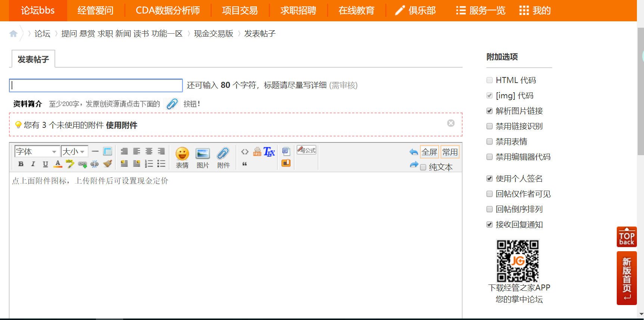Open the 字体 font dropdown

[37, 151]
